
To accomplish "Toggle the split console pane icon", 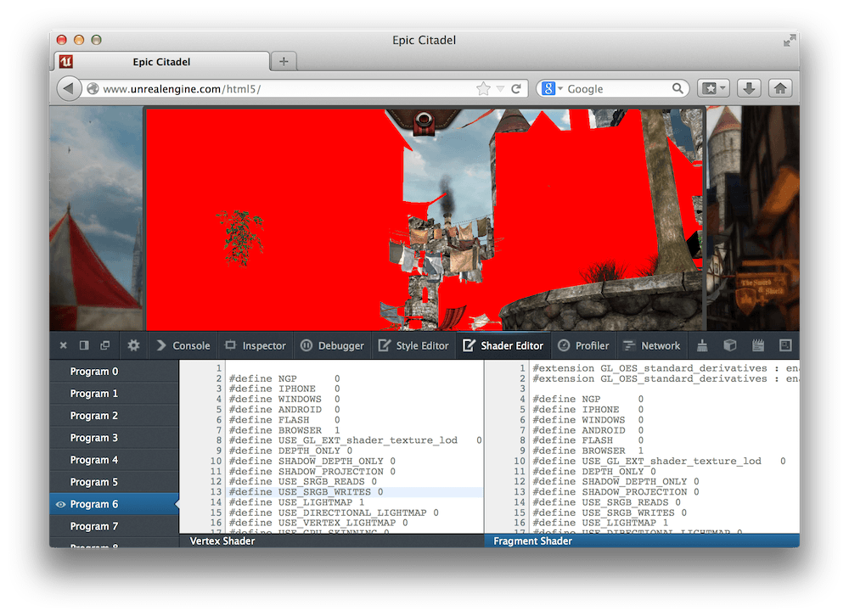I will [84, 345].
